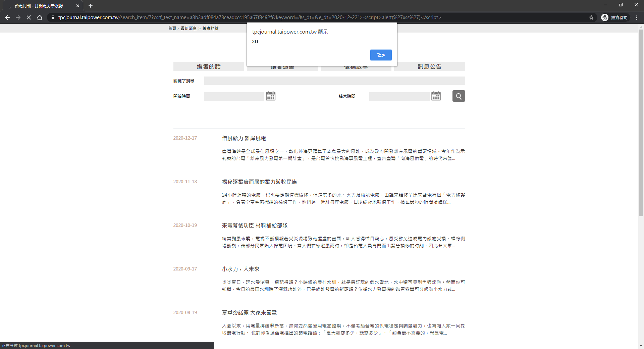The height and width of the screenshot is (349, 644).
Task: Click scrollbar down arrow
Action: pos(641,346)
